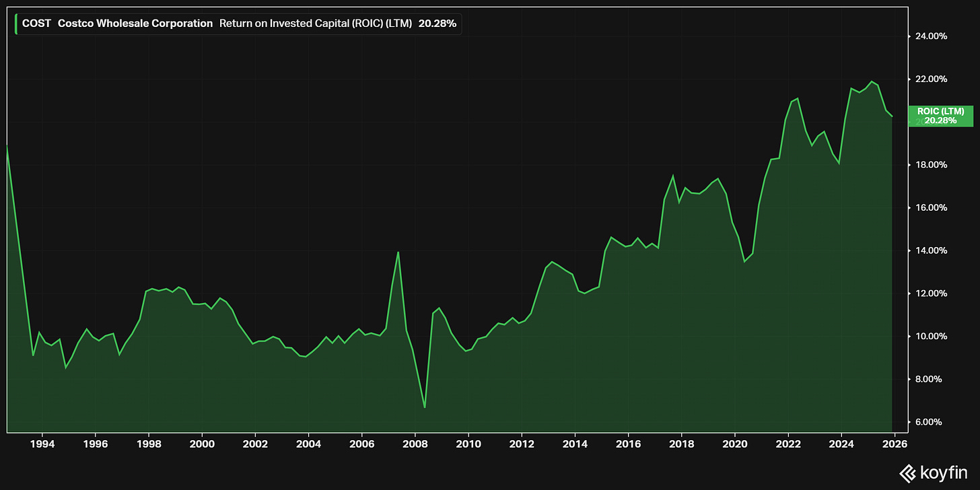The image size is (980, 490).
Task: Click the Return on Invested Capital (ROIC) (LTM) metric label
Action: pyautogui.click(x=316, y=24)
